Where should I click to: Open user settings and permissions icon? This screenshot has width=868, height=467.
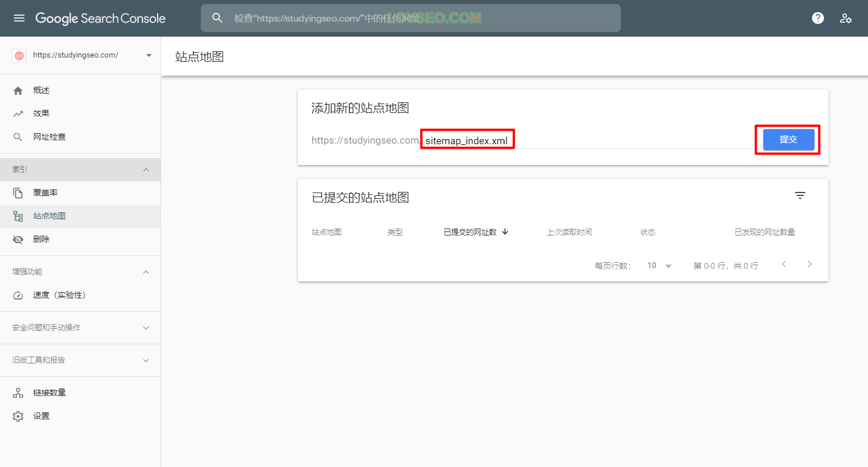pyautogui.click(x=846, y=18)
